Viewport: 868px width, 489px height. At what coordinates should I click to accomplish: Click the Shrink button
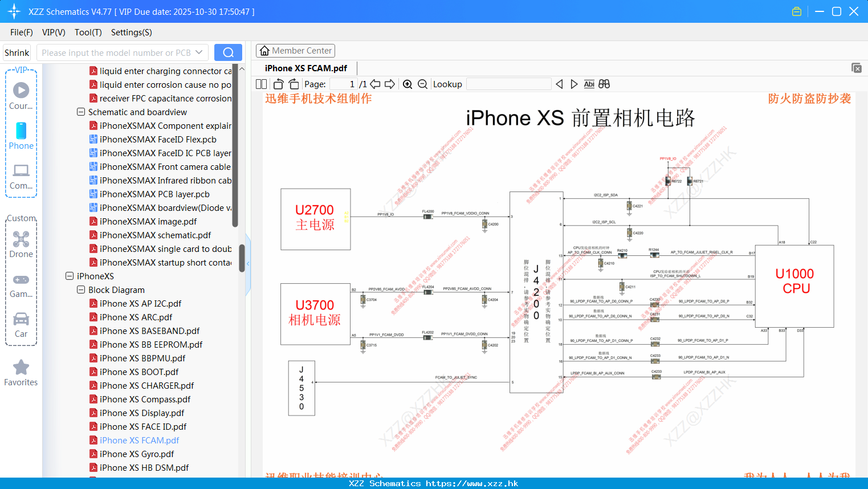(17, 52)
